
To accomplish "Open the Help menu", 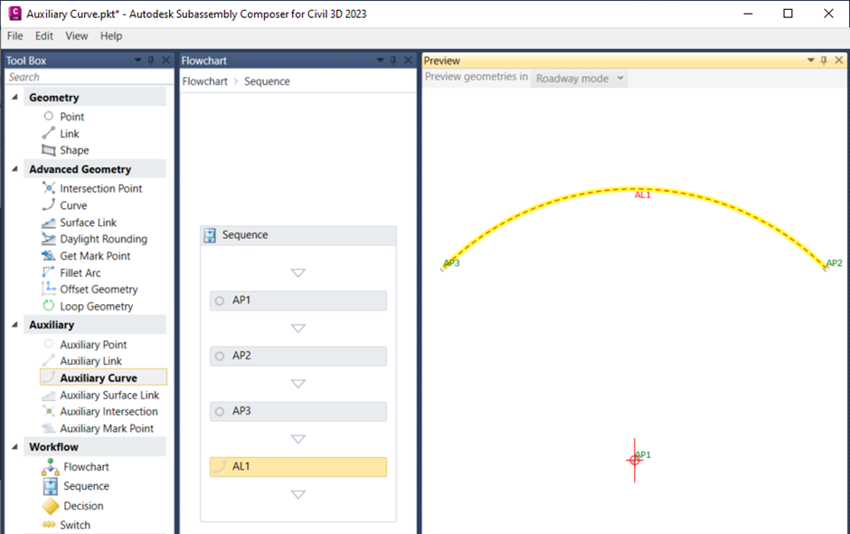I will coord(111,36).
